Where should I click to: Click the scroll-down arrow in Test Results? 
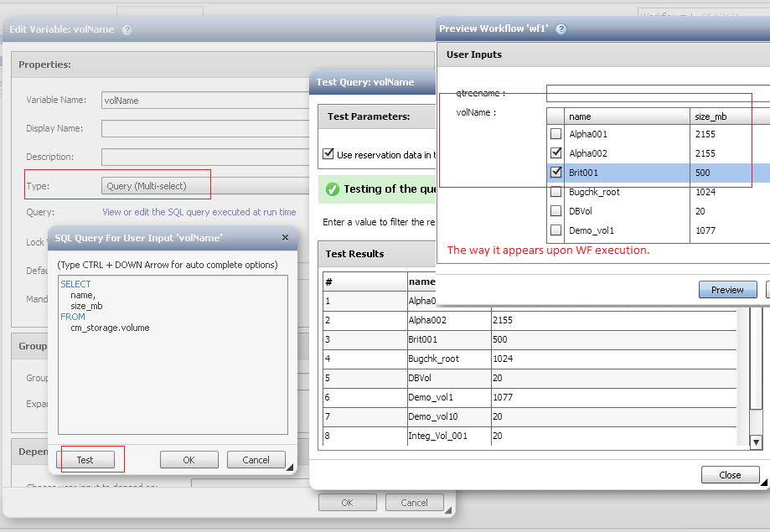pos(755,442)
